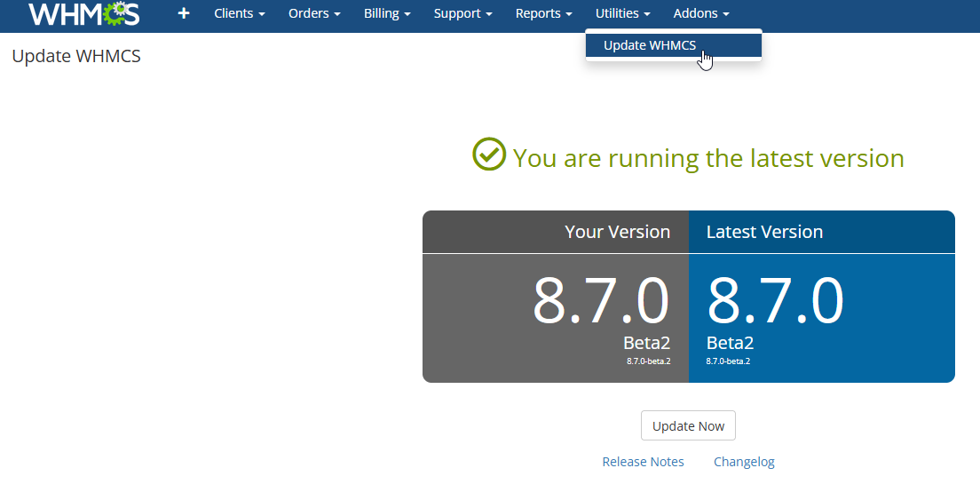Expand the Billing menu
This screenshot has height=492, width=980.
coord(388,13)
